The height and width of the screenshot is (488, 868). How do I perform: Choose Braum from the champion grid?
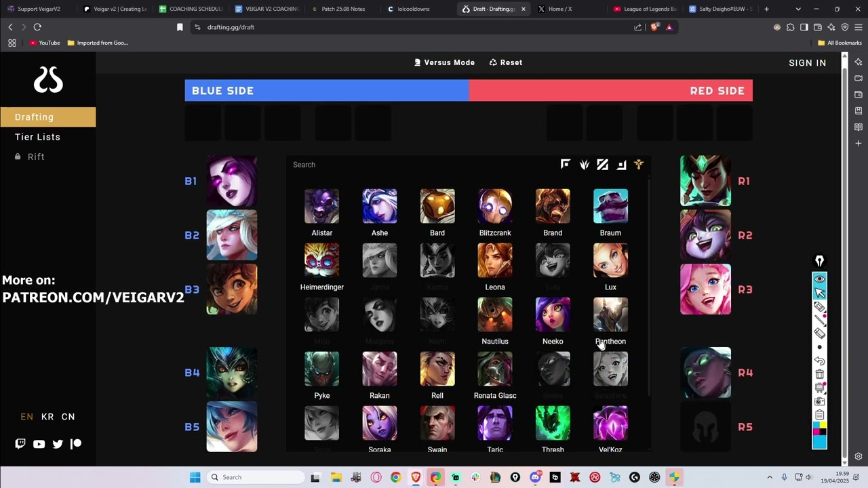click(x=610, y=206)
